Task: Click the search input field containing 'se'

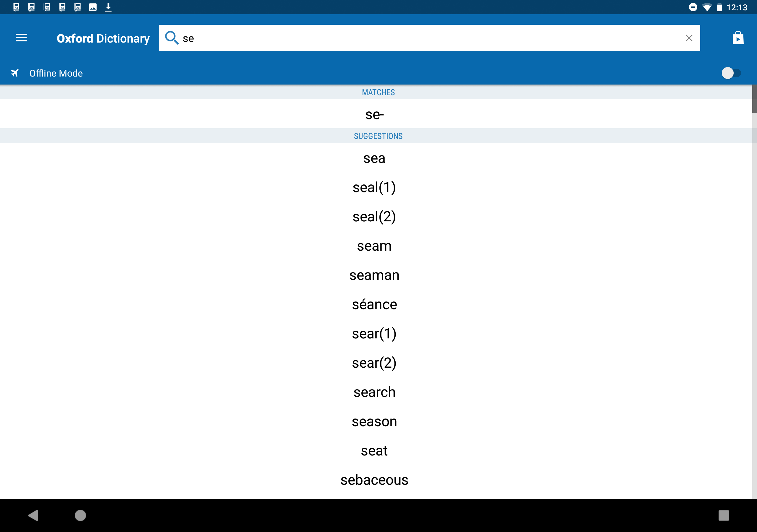Action: click(x=429, y=38)
